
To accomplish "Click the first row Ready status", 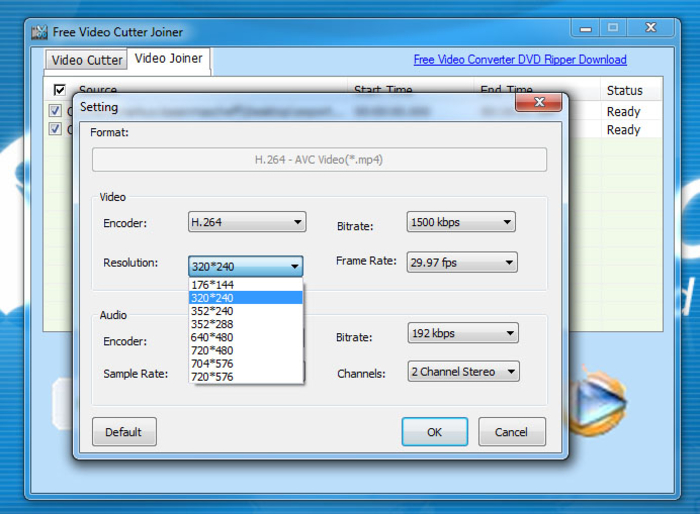I will (623, 111).
